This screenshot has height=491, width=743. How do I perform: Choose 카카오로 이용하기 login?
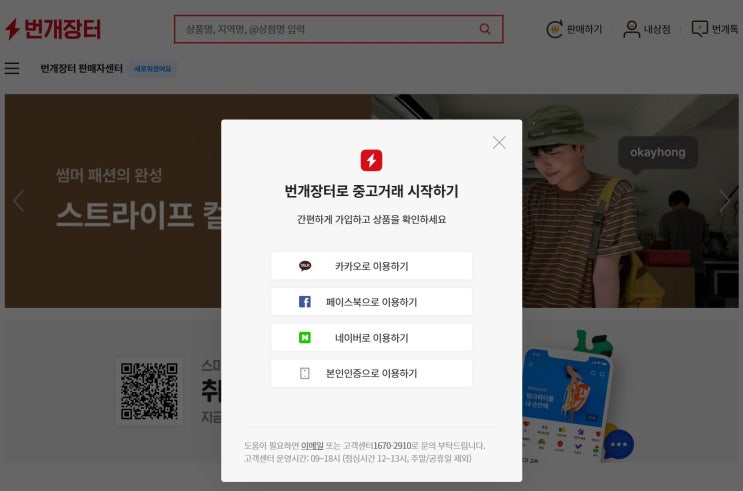coord(372,266)
